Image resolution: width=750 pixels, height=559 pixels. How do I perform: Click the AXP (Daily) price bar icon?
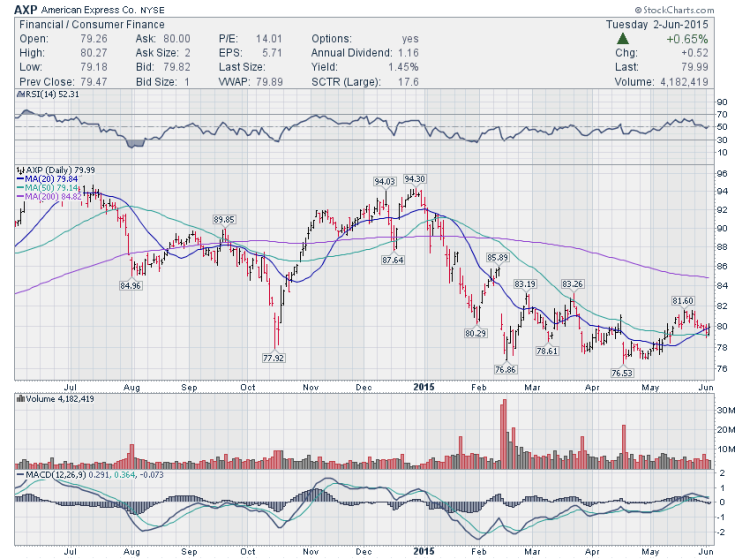(x=21, y=170)
